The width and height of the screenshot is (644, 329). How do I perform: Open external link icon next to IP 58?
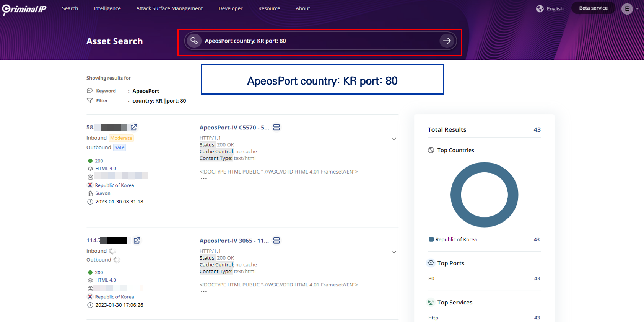tap(134, 127)
